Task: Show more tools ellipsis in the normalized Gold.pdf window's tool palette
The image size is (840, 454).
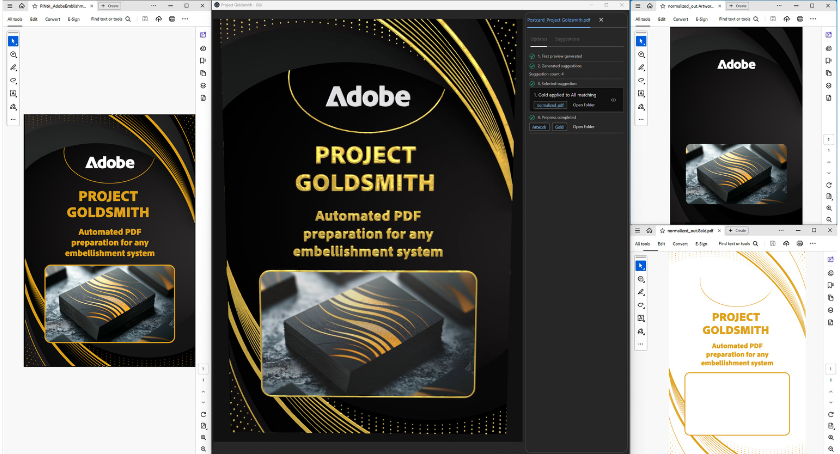Action: (x=641, y=344)
